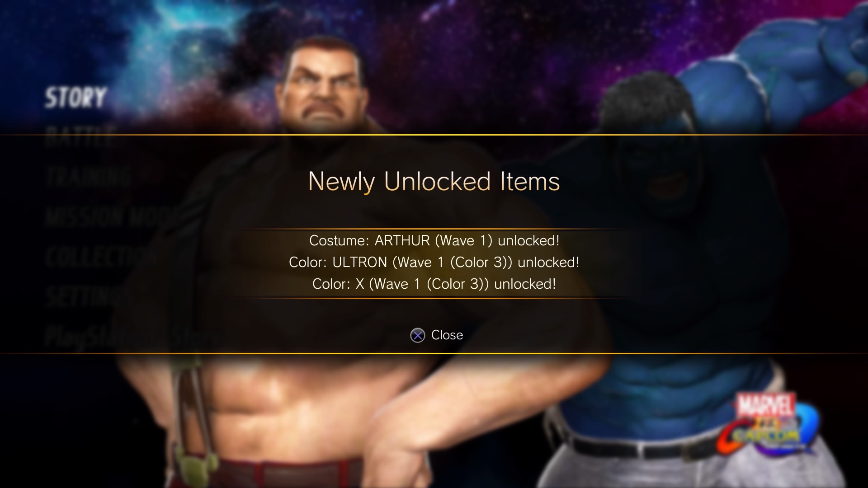Select the Color: ULTRON unlocked line

point(434,262)
